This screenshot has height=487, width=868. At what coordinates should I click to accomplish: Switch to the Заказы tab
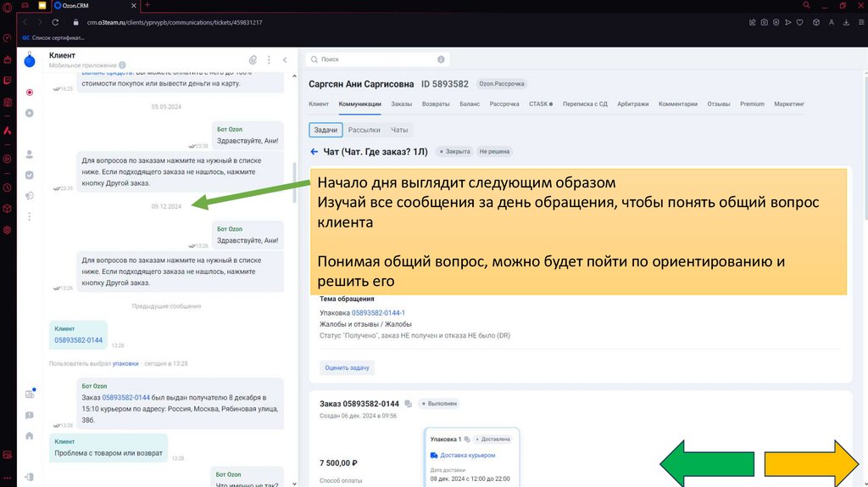(x=401, y=104)
